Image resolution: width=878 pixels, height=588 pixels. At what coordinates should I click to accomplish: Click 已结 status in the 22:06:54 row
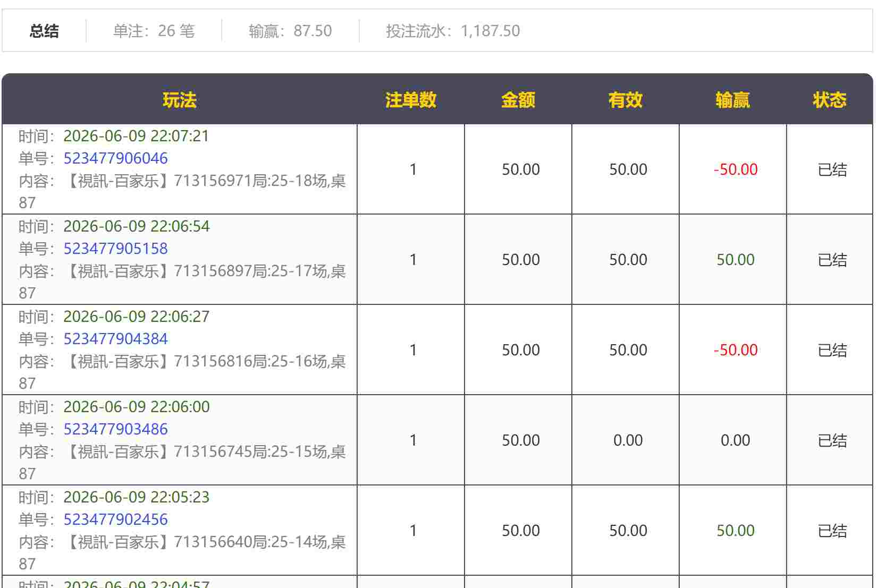click(x=832, y=260)
